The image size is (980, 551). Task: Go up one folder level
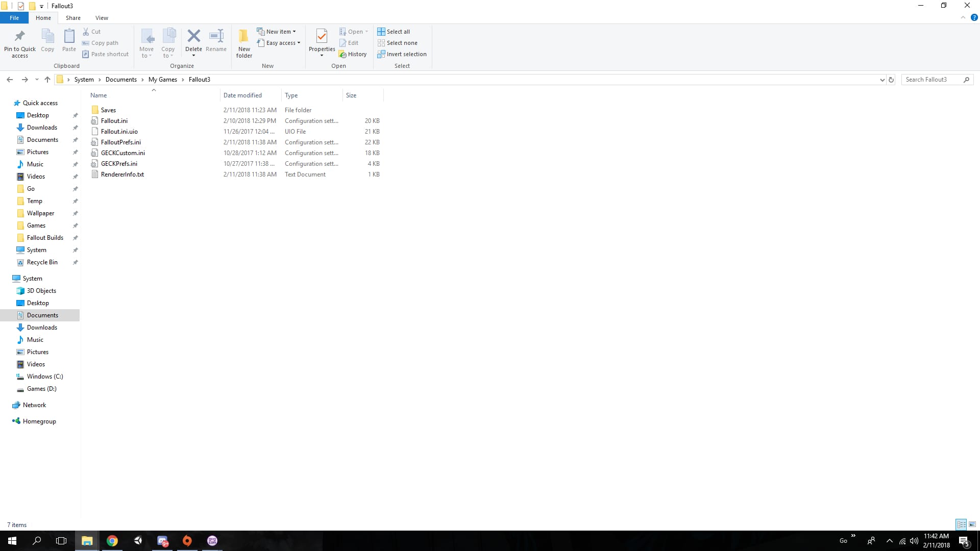click(47, 80)
